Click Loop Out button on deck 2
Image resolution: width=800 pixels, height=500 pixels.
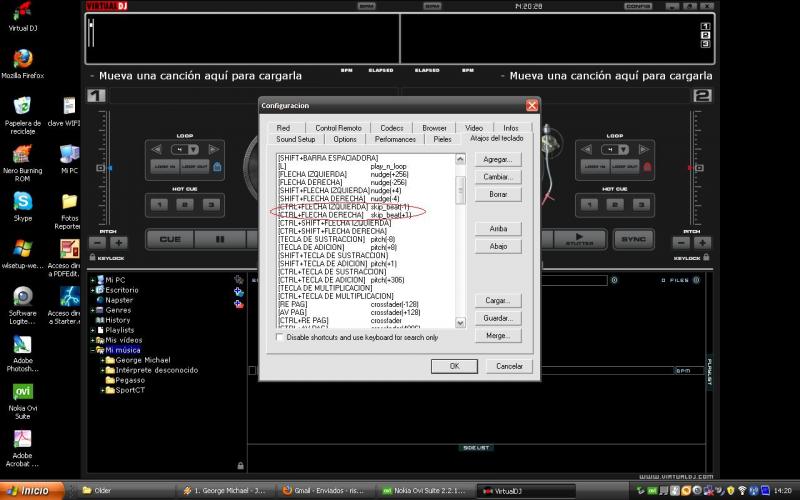coord(624,167)
